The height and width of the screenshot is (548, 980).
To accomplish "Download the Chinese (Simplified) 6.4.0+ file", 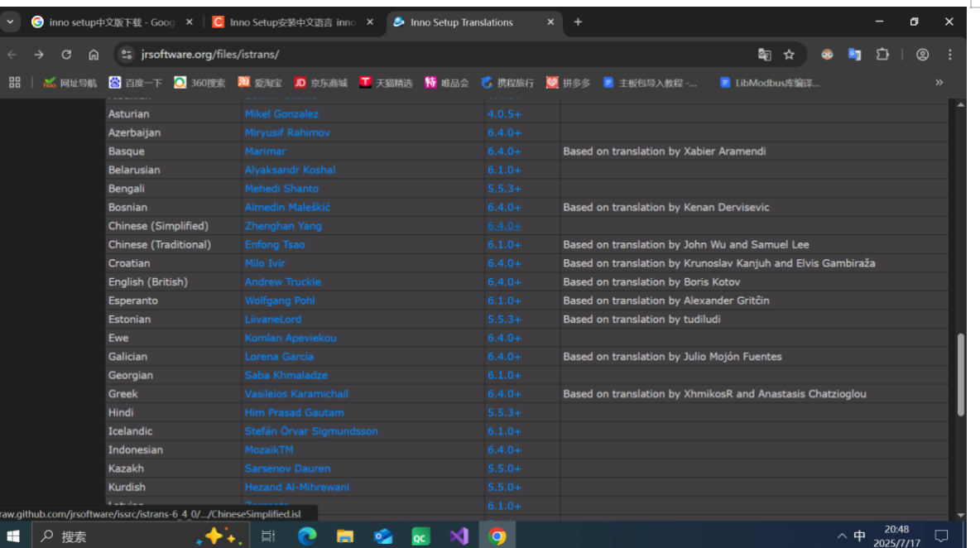I will tap(504, 226).
